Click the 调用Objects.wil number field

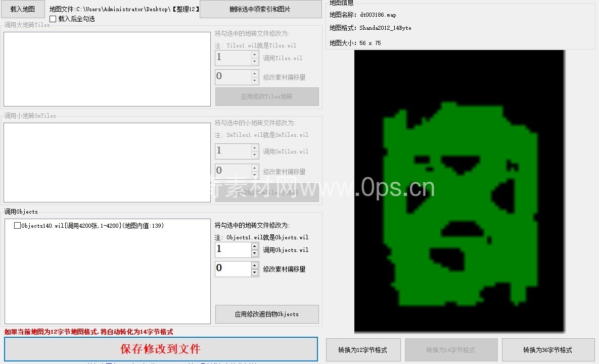click(x=233, y=249)
